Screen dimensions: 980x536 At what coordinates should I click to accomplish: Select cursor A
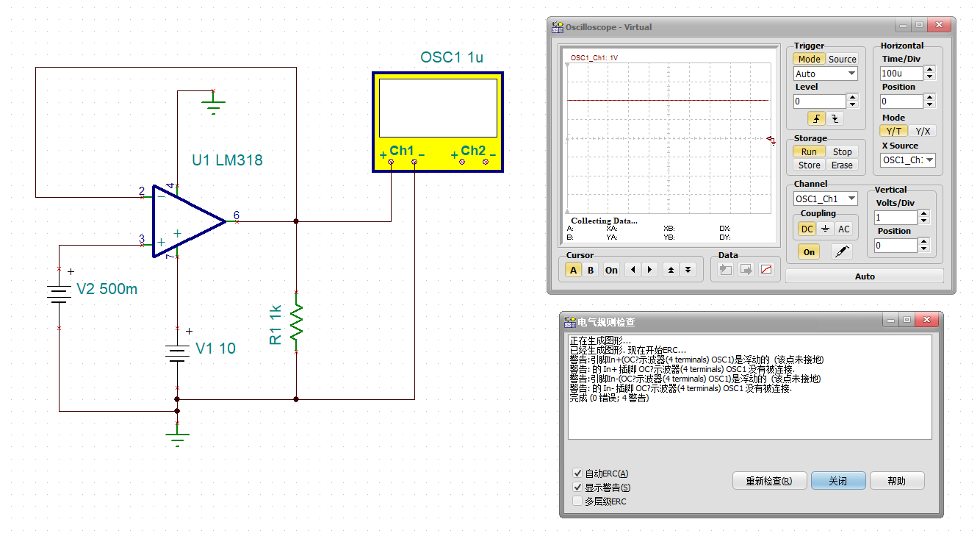tap(574, 270)
